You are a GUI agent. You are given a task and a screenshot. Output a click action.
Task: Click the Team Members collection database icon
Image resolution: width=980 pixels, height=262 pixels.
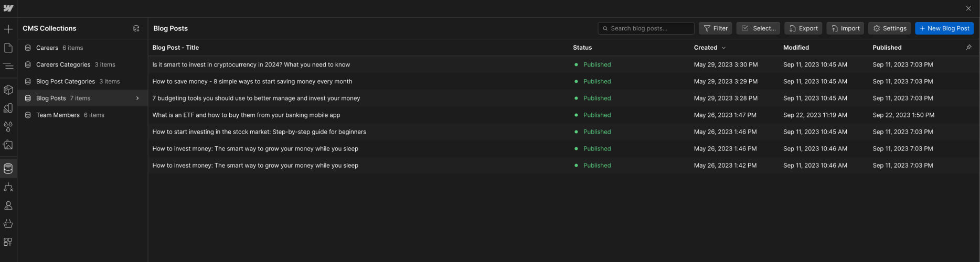[x=28, y=115]
